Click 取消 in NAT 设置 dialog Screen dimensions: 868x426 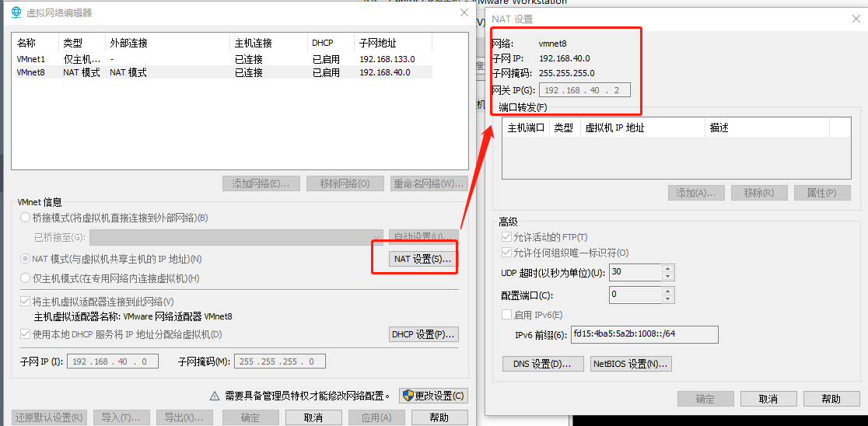click(x=768, y=399)
